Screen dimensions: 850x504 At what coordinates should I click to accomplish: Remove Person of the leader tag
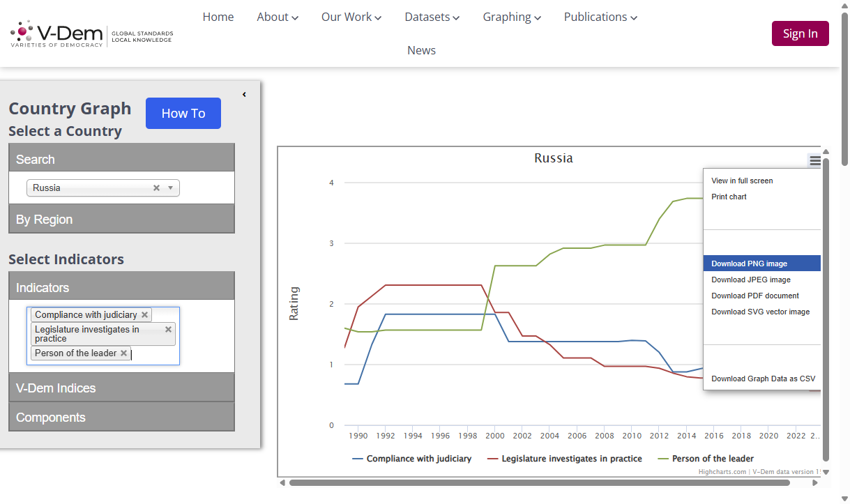123,353
